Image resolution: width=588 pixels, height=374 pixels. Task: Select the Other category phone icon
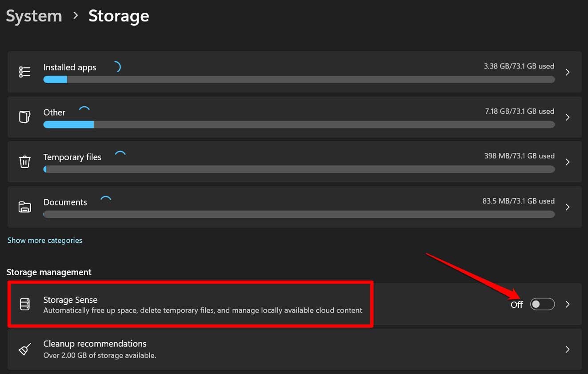[25, 117]
